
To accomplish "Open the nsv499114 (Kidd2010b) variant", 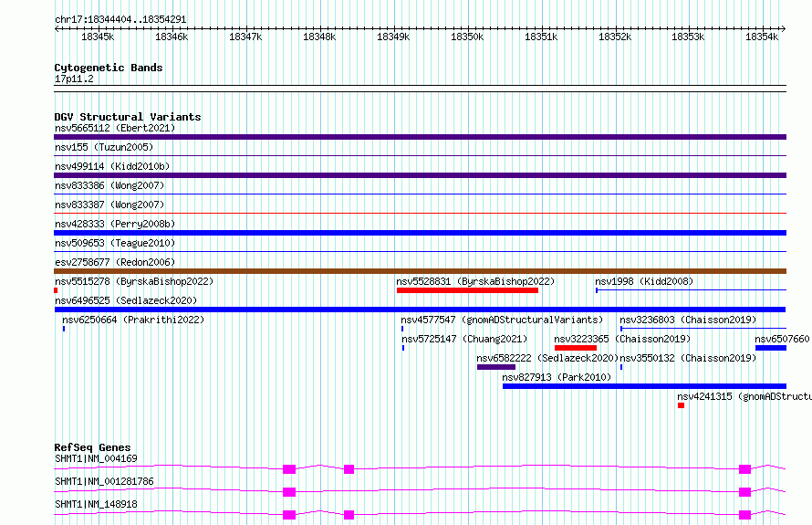I will pyautogui.click(x=112, y=166).
